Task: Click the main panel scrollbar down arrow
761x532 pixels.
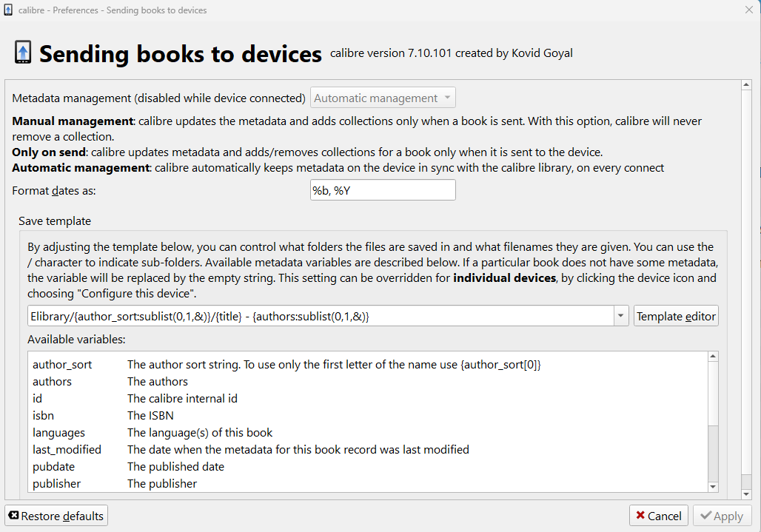Action: (747, 494)
